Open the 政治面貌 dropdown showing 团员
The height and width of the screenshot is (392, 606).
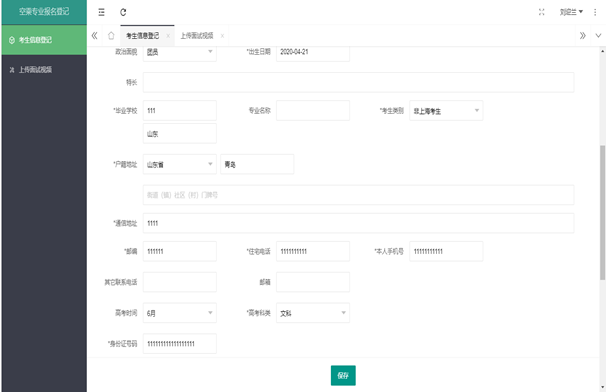[180, 52]
